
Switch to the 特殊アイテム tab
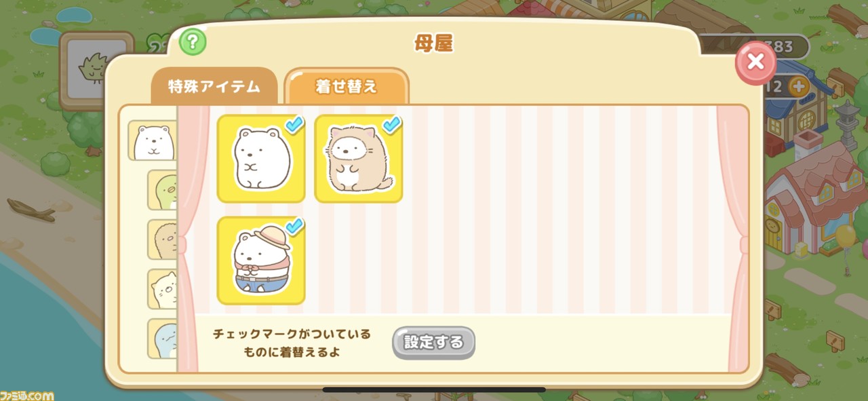point(214,87)
